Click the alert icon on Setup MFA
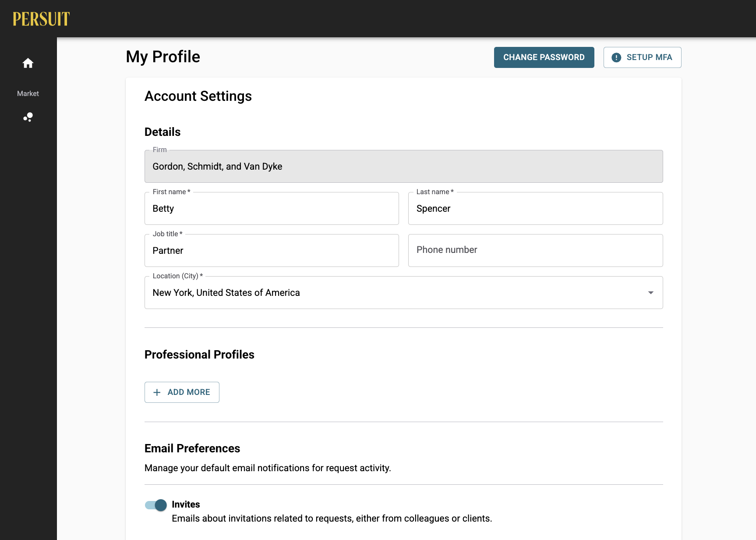 point(616,57)
